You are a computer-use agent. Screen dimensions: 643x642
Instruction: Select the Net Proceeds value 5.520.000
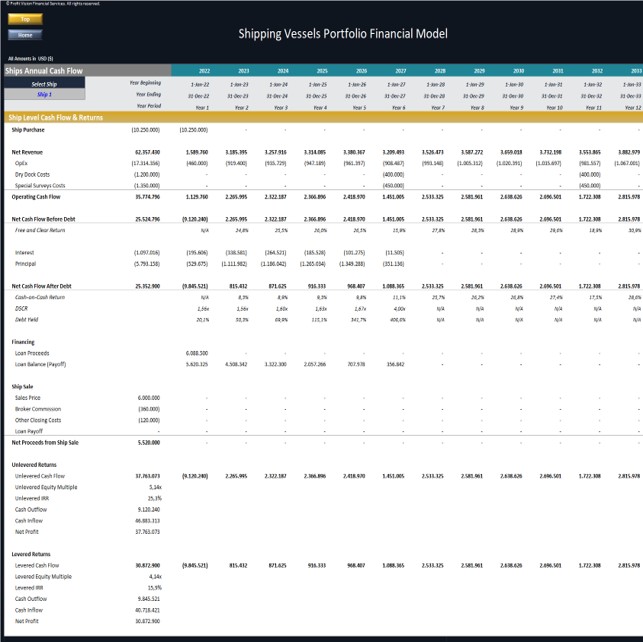coord(149,442)
